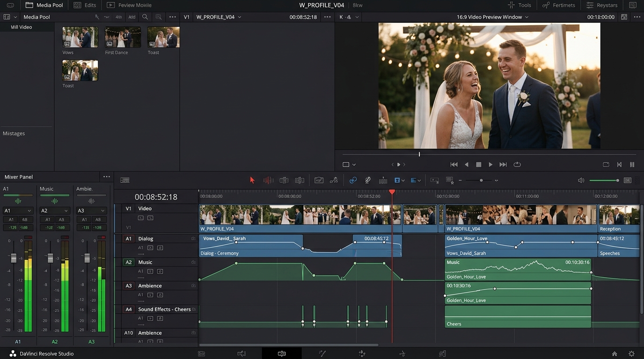Open the Peview Moniie tab
Image resolution: width=644 pixels, height=359 pixels.
click(129, 5)
